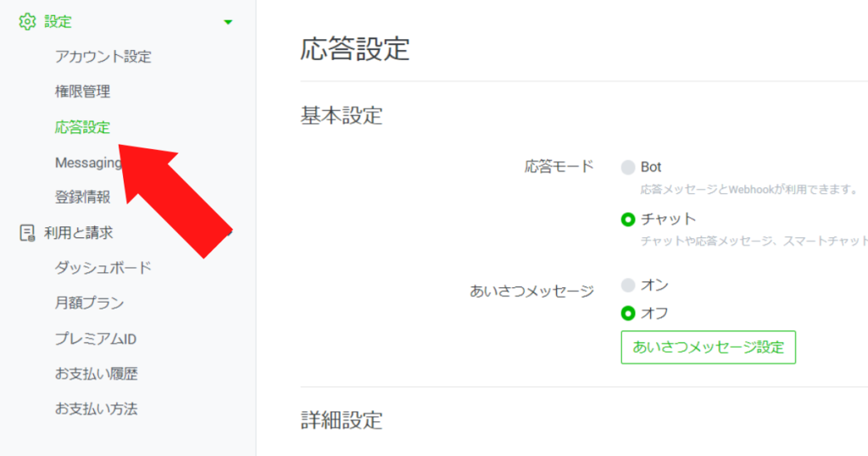Open 登録情報 sidebar item
The height and width of the screenshot is (456, 868).
pos(82,197)
